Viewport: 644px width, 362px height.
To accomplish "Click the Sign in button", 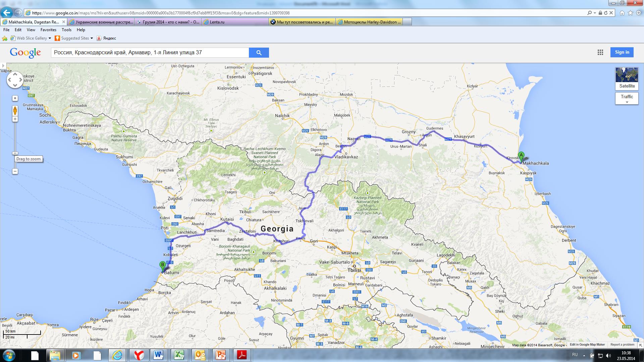I will pyautogui.click(x=622, y=52).
